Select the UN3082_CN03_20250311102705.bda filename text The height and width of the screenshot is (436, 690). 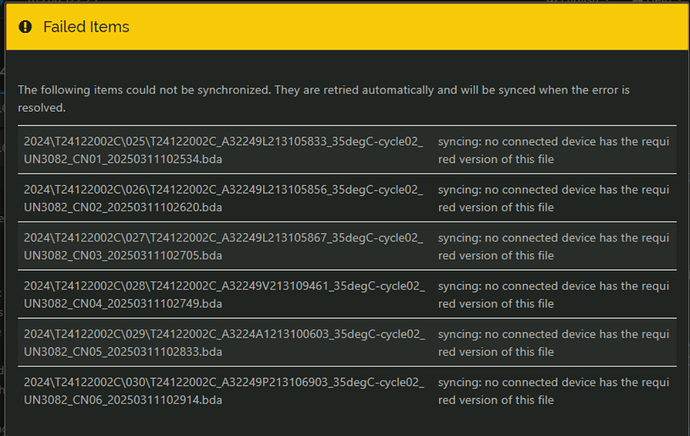123,256
